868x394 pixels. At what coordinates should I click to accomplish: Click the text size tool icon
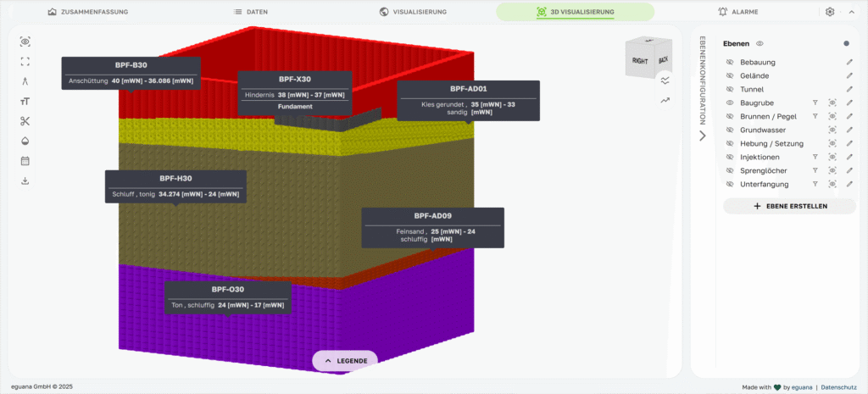pyautogui.click(x=25, y=102)
